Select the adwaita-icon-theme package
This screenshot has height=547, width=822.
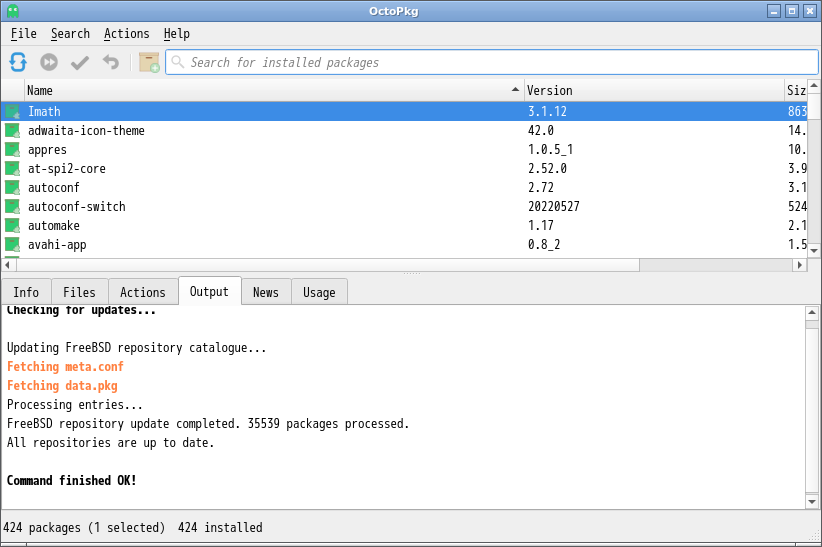click(404, 130)
